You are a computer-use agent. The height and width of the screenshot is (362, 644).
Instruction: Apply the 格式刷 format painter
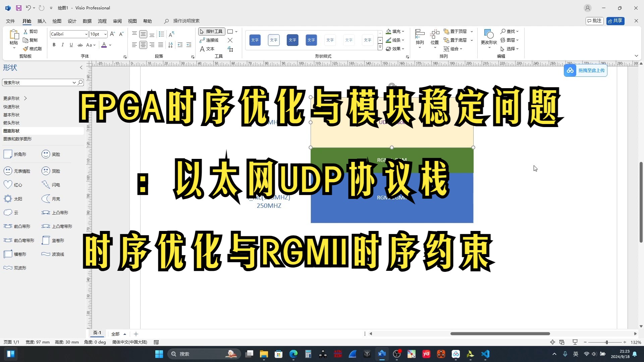click(32, 48)
